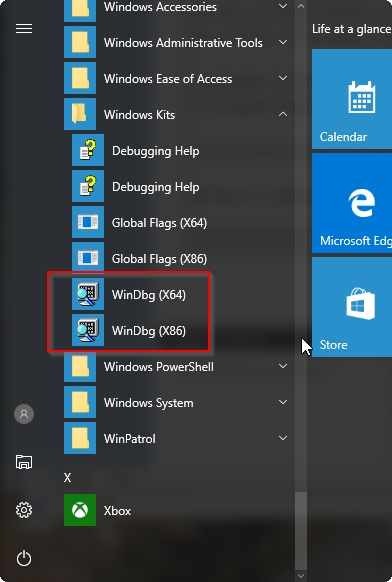Image resolution: width=392 pixels, height=582 pixels.
Task: Click the Windows System folder name
Action: 148,403
